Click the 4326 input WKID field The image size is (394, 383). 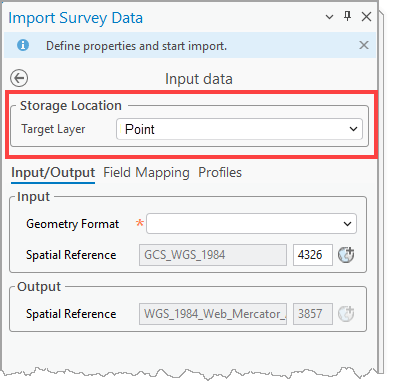click(313, 255)
